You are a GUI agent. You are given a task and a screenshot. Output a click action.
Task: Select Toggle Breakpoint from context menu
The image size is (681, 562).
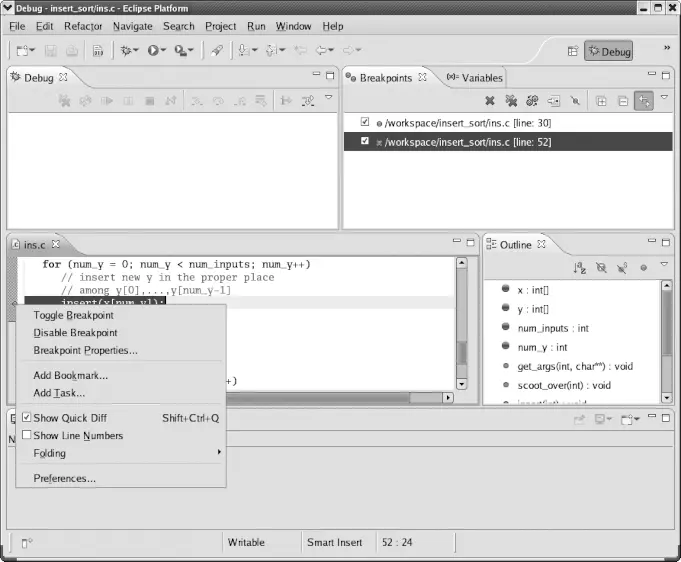[x=73, y=315]
